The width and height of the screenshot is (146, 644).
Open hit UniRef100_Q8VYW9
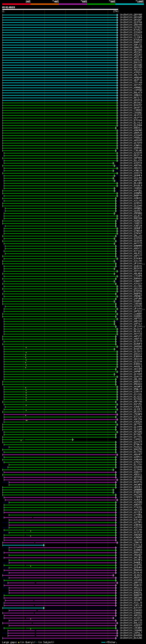tap(131, 15)
